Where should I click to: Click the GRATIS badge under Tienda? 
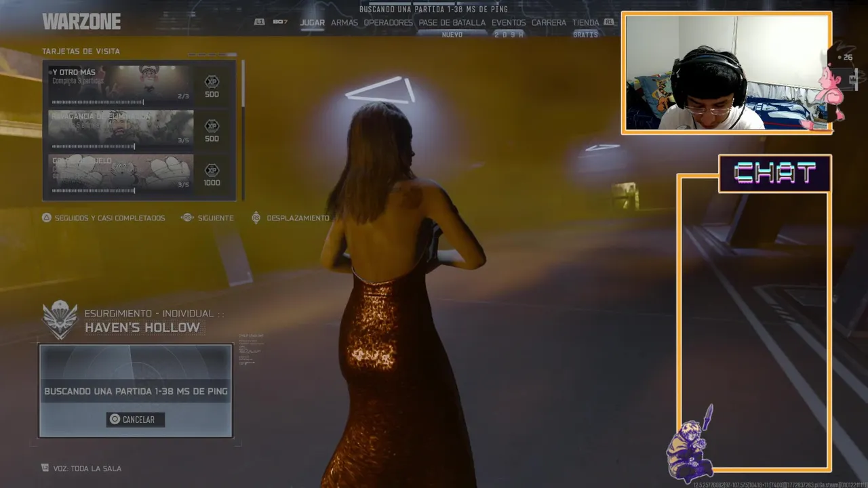pos(585,35)
